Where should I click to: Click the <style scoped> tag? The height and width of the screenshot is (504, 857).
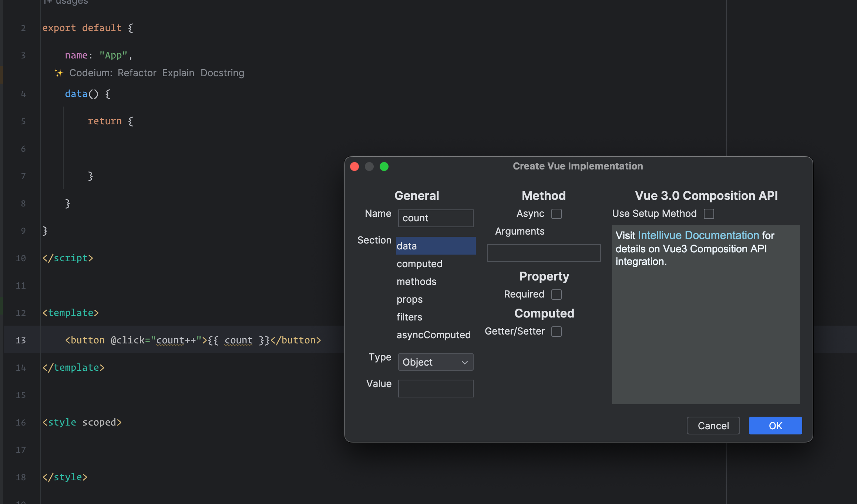[x=82, y=422]
